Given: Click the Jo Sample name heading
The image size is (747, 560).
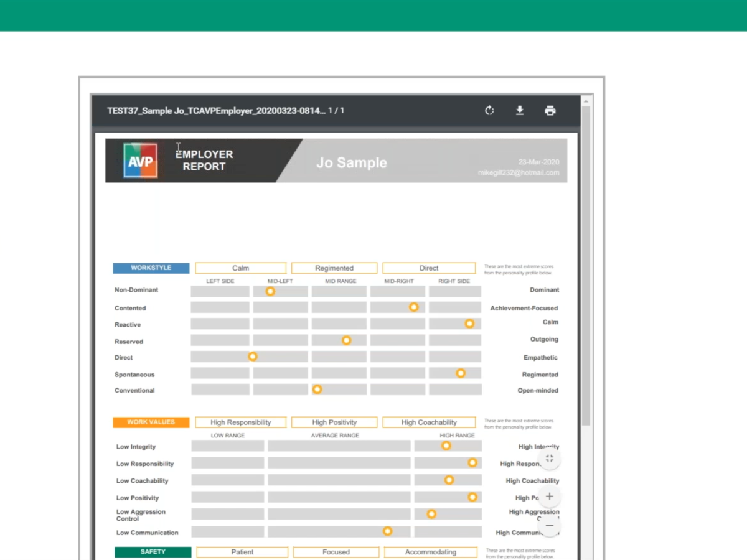Looking at the screenshot, I should pyautogui.click(x=351, y=163).
